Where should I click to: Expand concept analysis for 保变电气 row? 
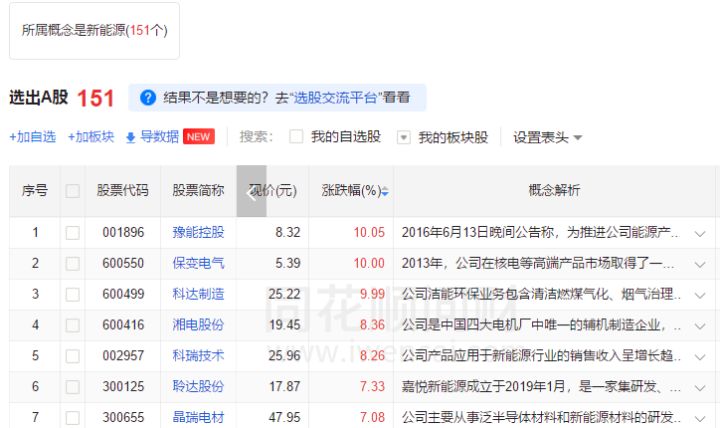click(x=700, y=265)
